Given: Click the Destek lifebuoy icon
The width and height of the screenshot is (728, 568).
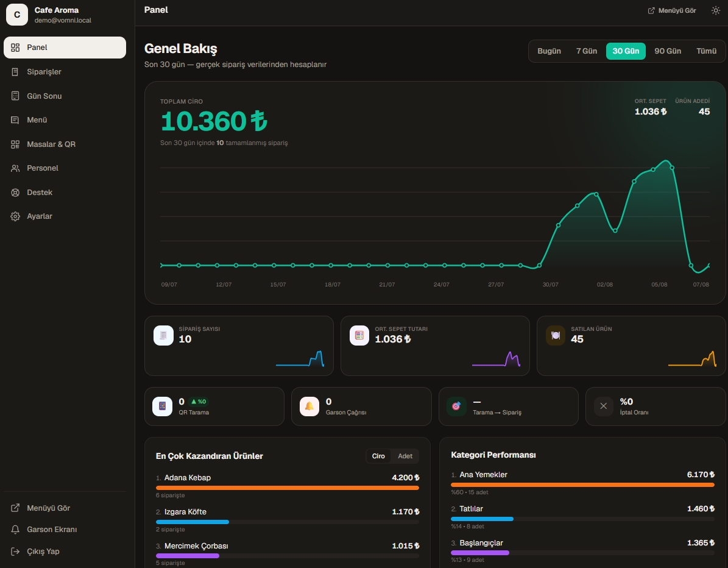Looking at the screenshot, I should [15, 192].
